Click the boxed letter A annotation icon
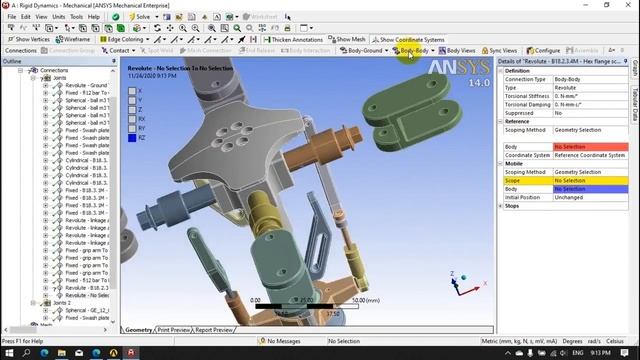Viewport: 640px width, 360px height. pyautogui.click(x=217, y=17)
